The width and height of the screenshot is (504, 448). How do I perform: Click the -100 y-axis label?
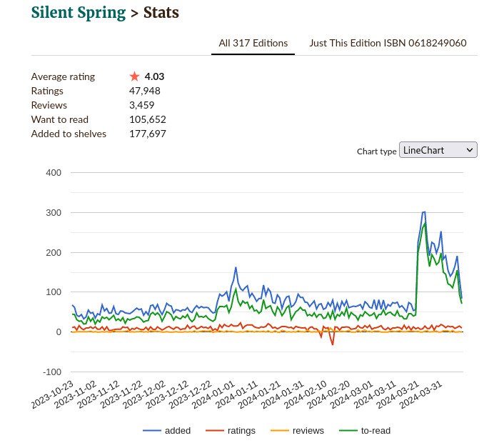(51, 372)
